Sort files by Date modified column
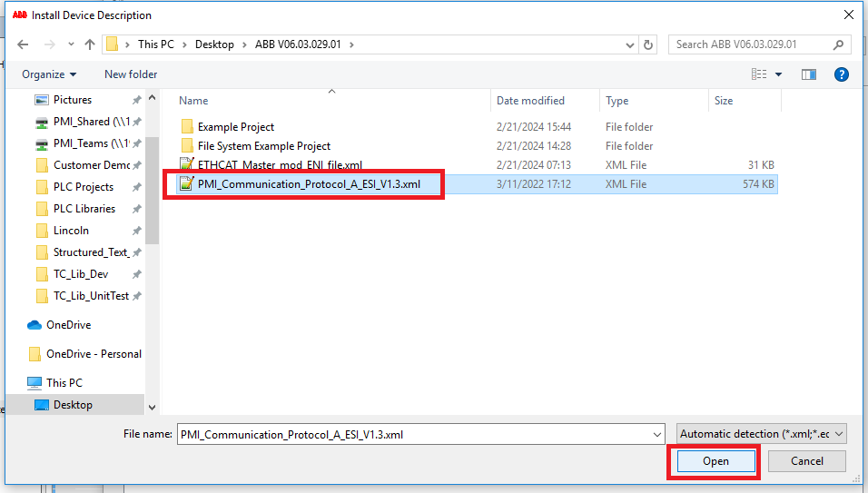The image size is (868, 493). coord(530,101)
